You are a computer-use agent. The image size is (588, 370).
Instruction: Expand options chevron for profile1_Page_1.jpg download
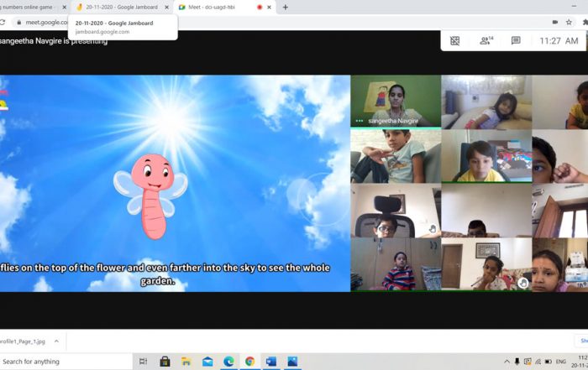tap(56, 341)
